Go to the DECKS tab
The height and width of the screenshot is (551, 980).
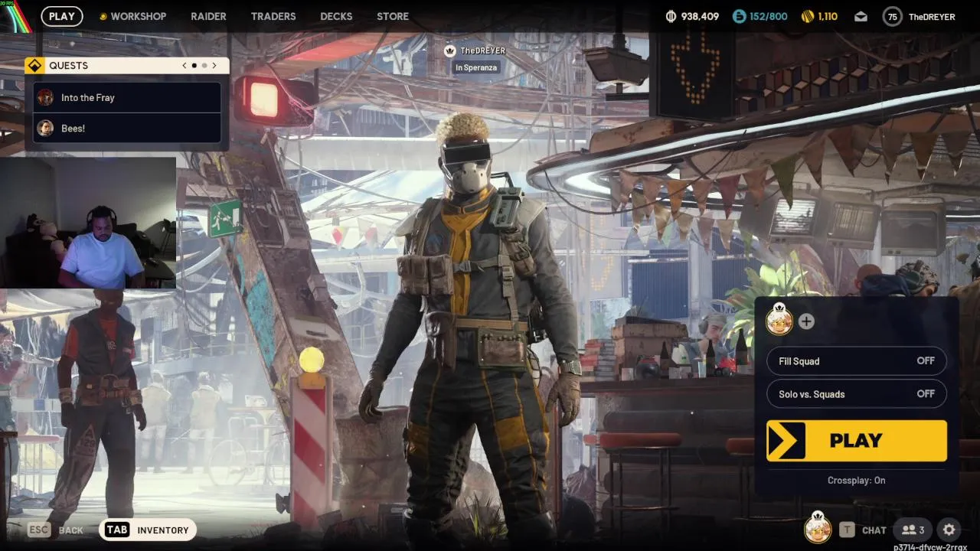(x=336, y=16)
